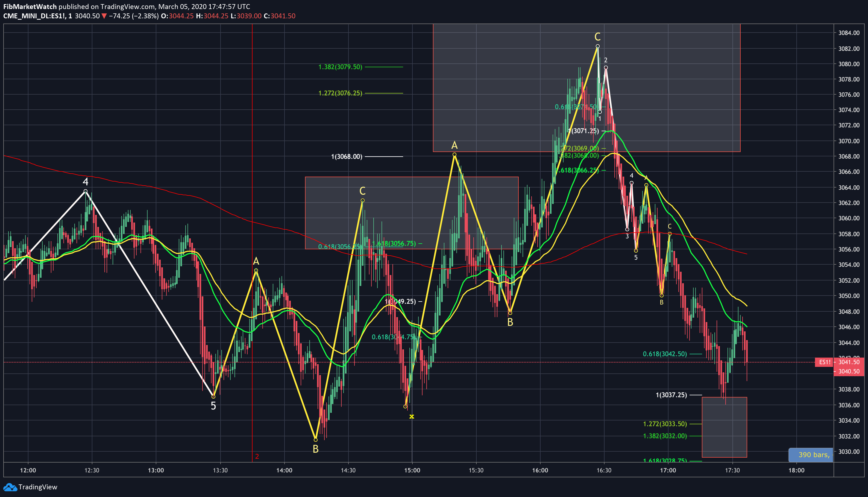Click the 3070.00 price axis label
This screenshot has height=497, width=868.
[x=849, y=141]
